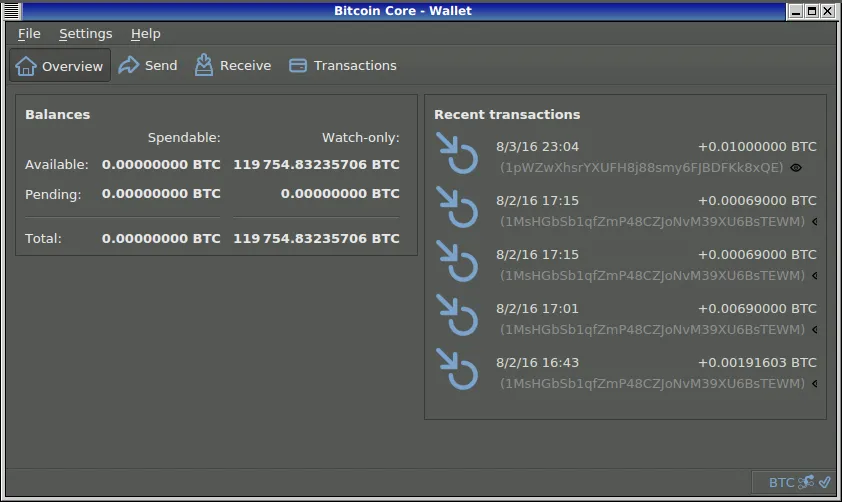Click the network connections icon in status bar
The height and width of the screenshot is (502, 842).
tap(805, 482)
